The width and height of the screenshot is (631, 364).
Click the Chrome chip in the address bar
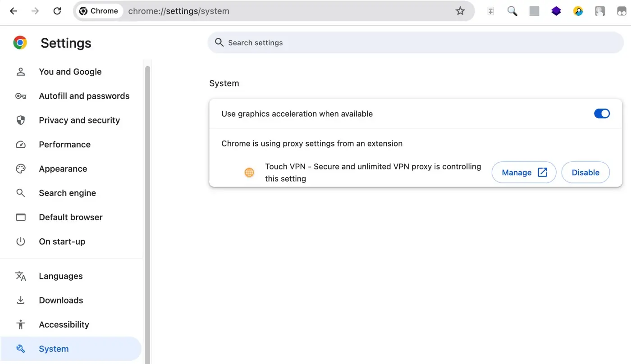99,11
